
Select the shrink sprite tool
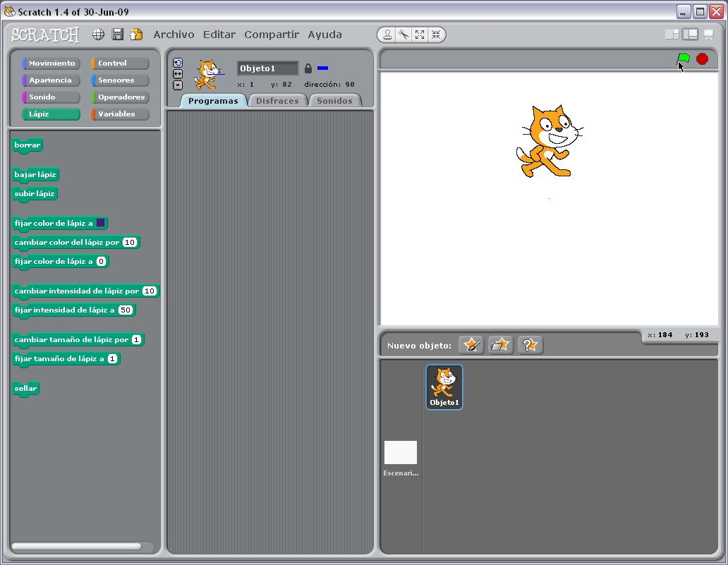click(436, 35)
